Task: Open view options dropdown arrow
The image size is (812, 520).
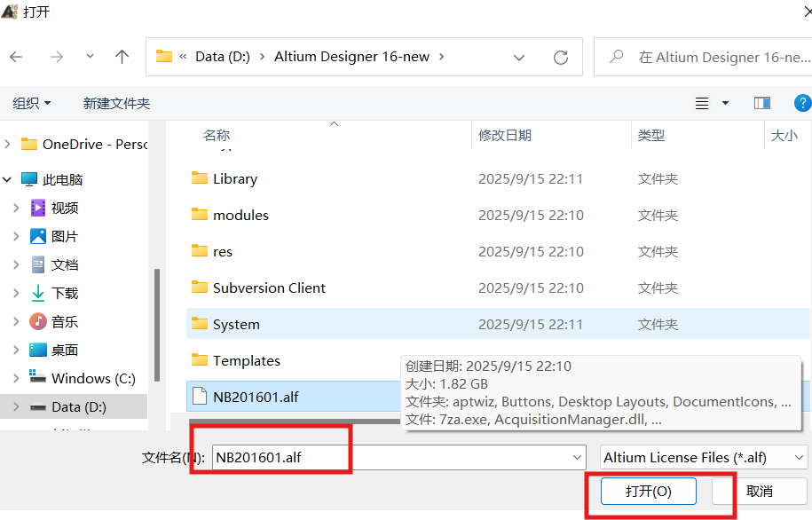Action: point(726,104)
